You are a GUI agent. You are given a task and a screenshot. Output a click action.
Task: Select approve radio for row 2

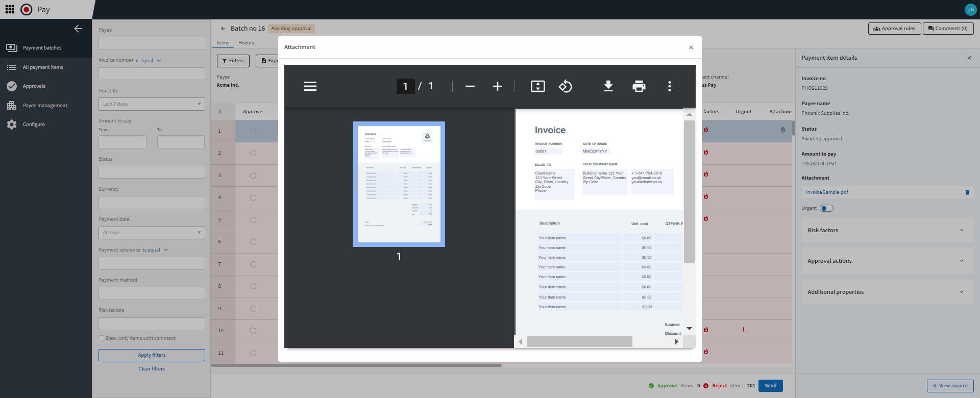click(253, 153)
